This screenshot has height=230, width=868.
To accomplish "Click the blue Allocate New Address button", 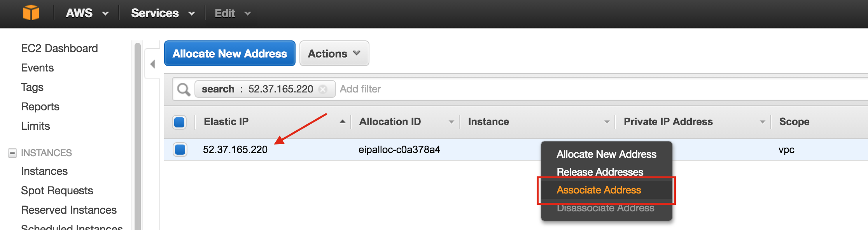I will point(229,53).
